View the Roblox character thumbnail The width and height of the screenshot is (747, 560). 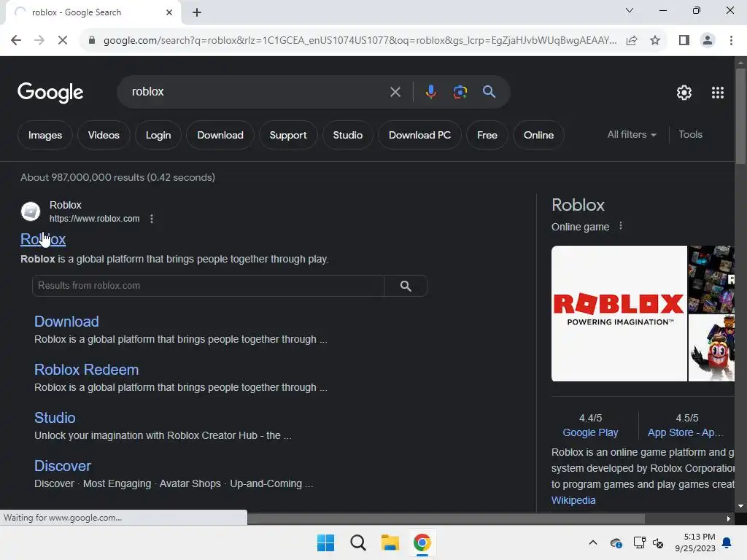tap(712, 348)
